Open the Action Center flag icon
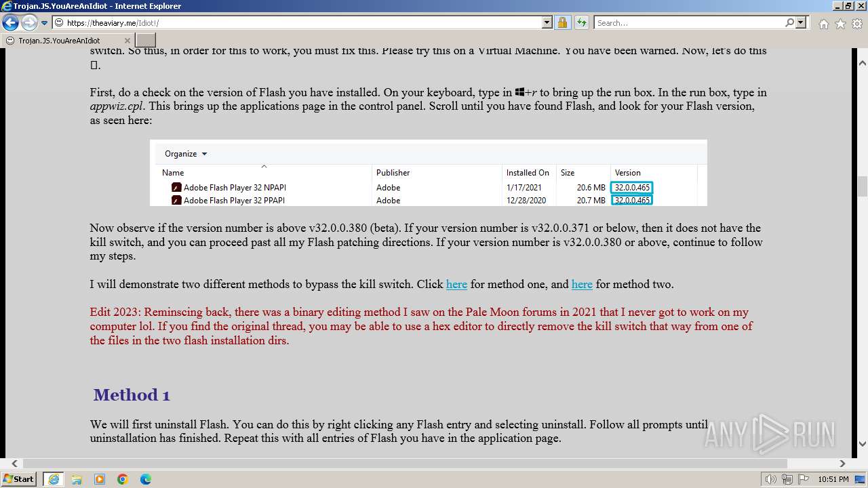Screen dimensions: 868x488 point(802,479)
